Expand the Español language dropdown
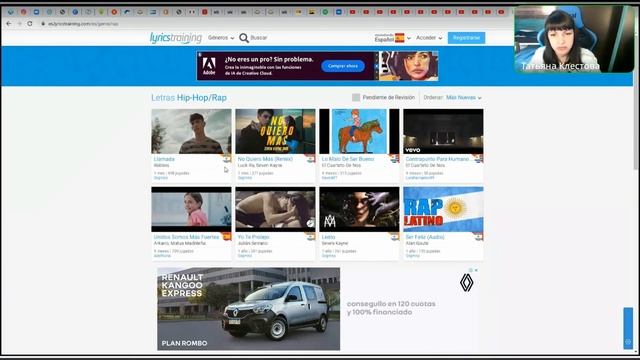 (392, 38)
